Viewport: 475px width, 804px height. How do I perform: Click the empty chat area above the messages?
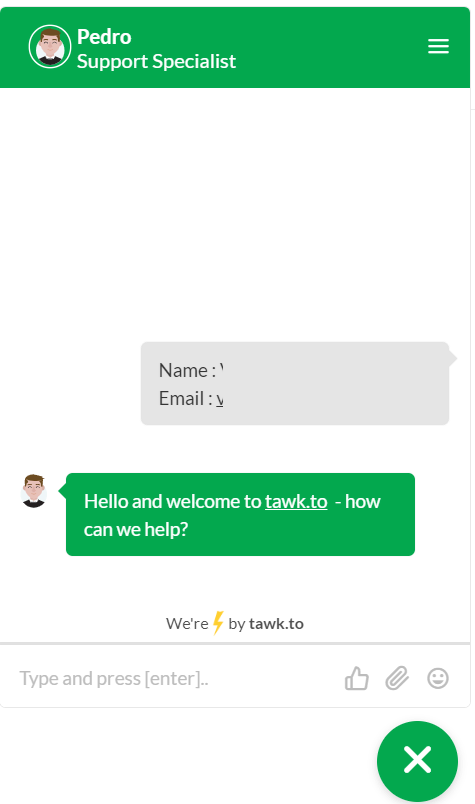point(235,215)
